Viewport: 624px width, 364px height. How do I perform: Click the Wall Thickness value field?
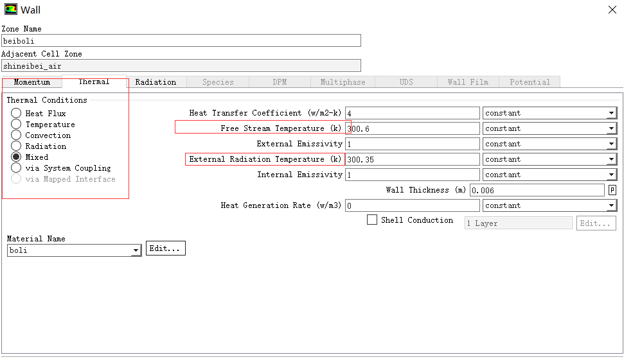click(x=537, y=190)
